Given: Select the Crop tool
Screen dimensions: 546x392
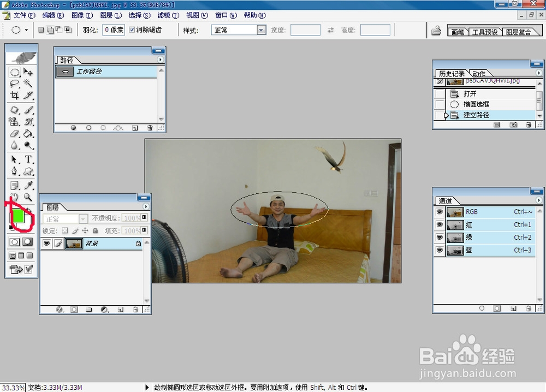Looking at the screenshot, I should 15,95.
